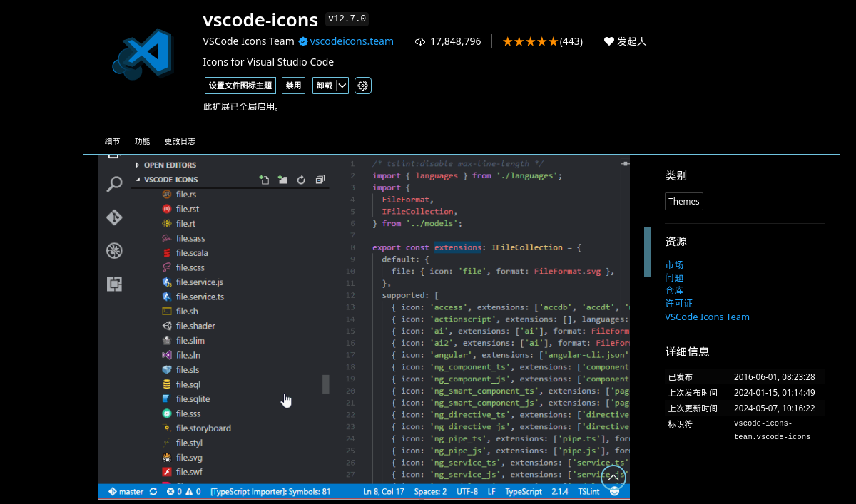The height and width of the screenshot is (504, 856).
Task: Open the Extensions icon in the activity bar
Action: (x=114, y=284)
